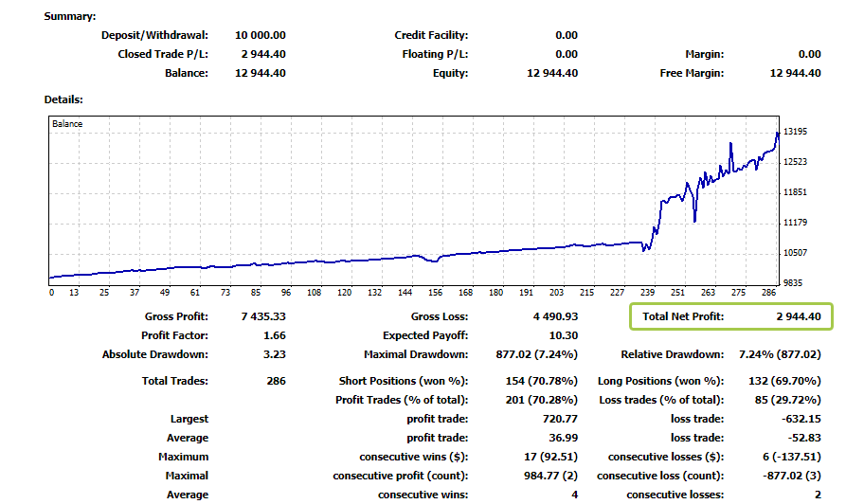Select the Maximal Drawdown value 877.02 (7.24%)
Image resolution: width=864 pixels, height=504 pixels.
click(537, 354)
